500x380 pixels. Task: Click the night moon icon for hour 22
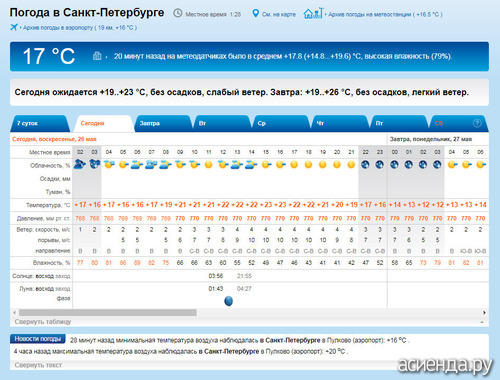coord(365,164)
